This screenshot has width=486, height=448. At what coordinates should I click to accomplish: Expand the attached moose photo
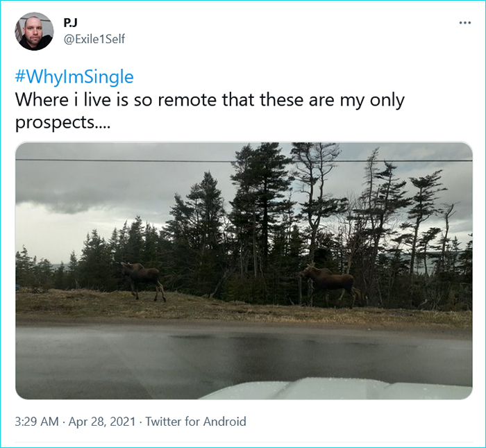243,270
